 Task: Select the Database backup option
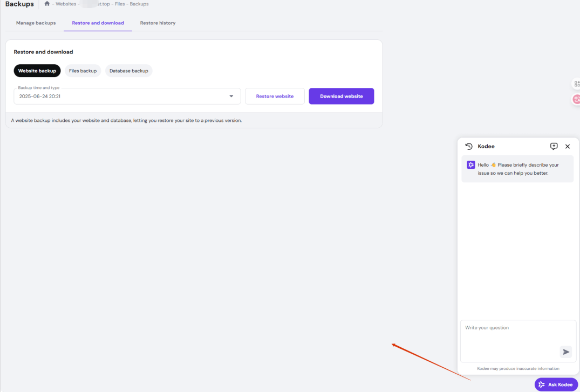pyautogui.click(x=129, y=71)
